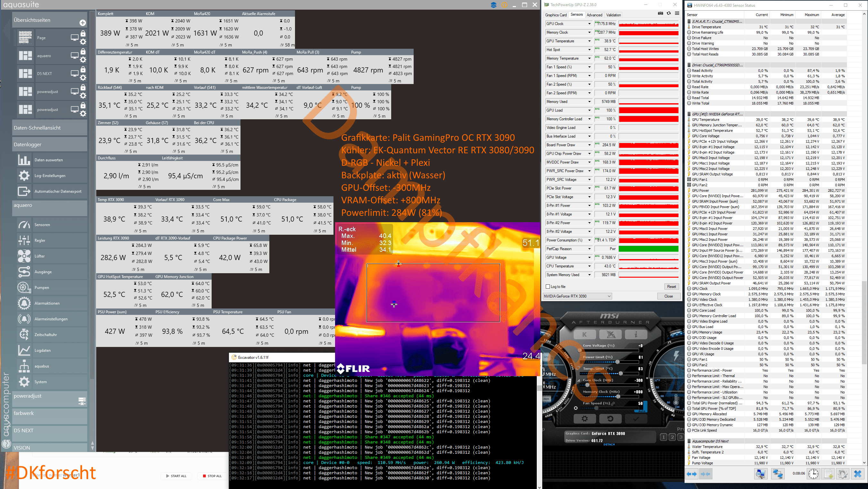This screenshot has height=489, width=868.
Task: Open the aquabus section
Action: pos(52,366)
